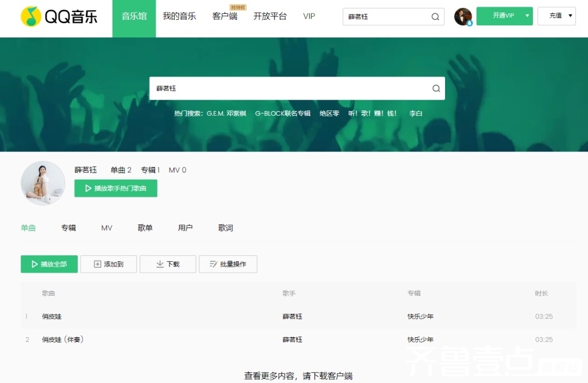Click the 播放歌手热门歌曲 button

(116, 188)
